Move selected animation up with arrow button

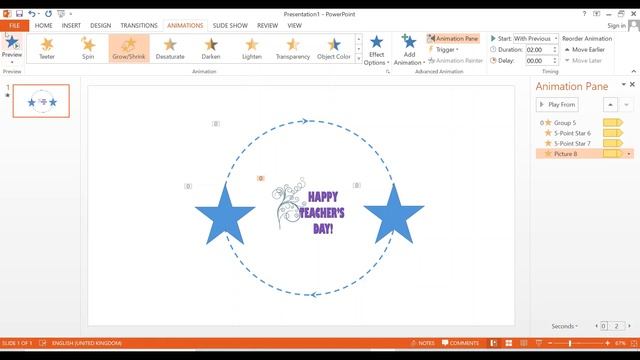click(610, 105)
